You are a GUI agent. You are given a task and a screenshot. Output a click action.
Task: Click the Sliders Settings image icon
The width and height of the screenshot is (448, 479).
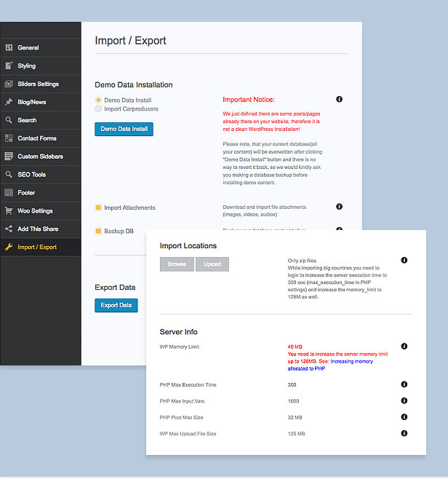[x=9, y=84]
